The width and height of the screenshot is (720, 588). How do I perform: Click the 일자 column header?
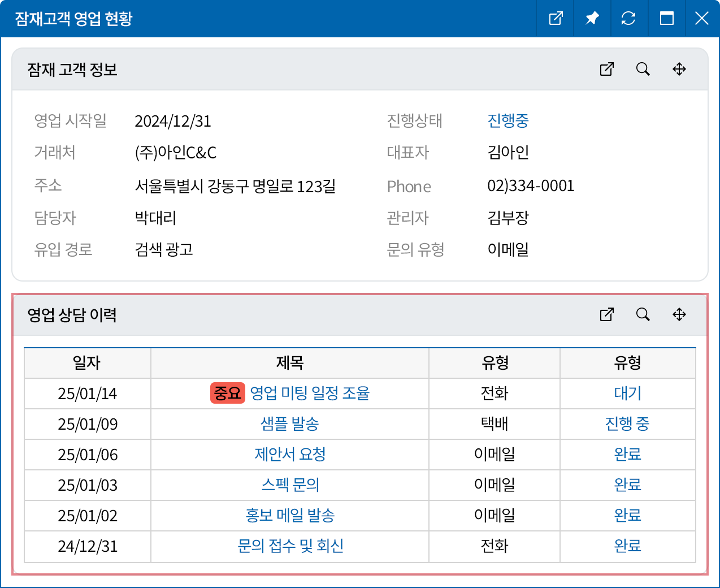87,363
